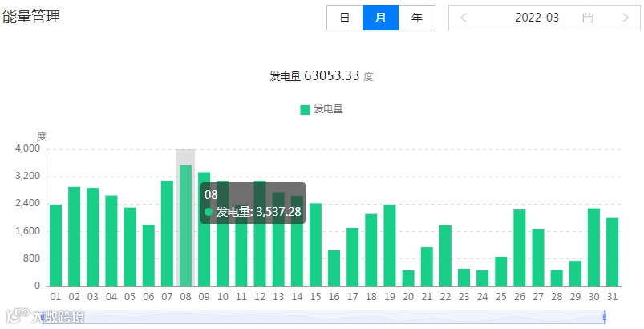The width and height of the screenshot is (644, 329).
Task: Click the 能量管理 page title
Action: (x=31, y=17)
